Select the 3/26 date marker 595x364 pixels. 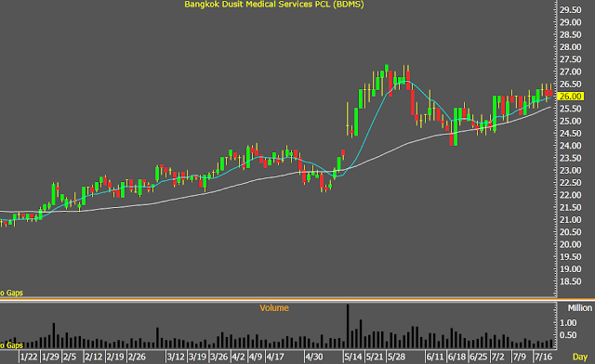[x=219, y=357]
